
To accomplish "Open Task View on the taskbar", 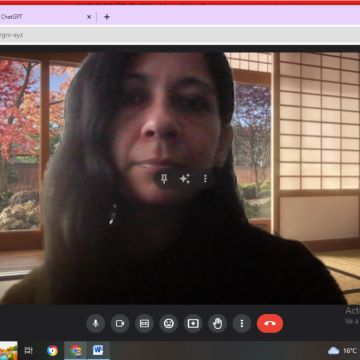I will point(29,350).
